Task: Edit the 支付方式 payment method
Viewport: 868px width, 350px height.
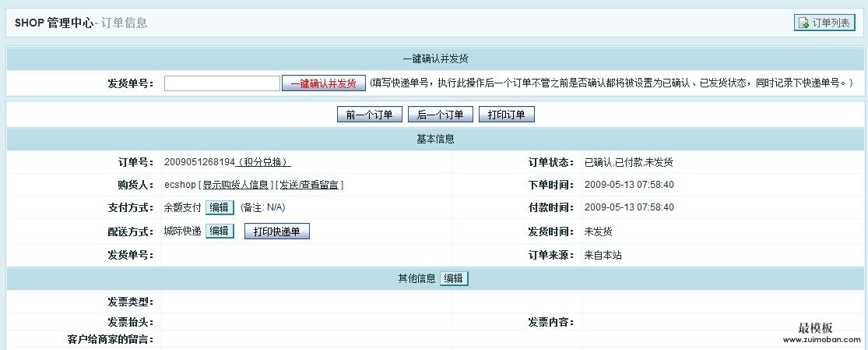Action: point(220,207)
